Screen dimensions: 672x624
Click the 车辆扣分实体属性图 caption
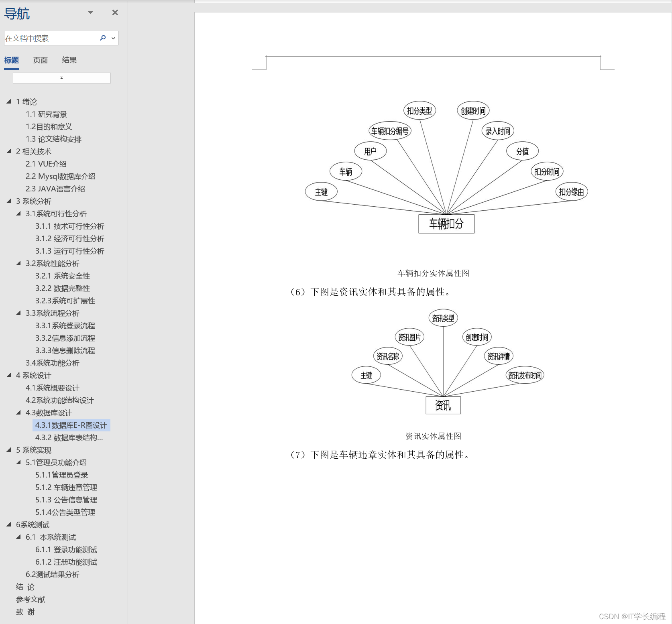[433, 273]
